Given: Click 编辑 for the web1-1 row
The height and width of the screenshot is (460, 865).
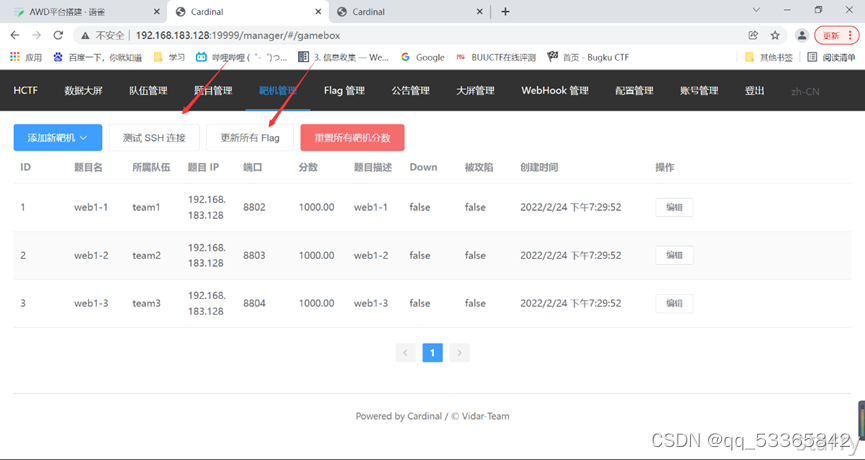Looking at the screenshot, I should point(674,207).
